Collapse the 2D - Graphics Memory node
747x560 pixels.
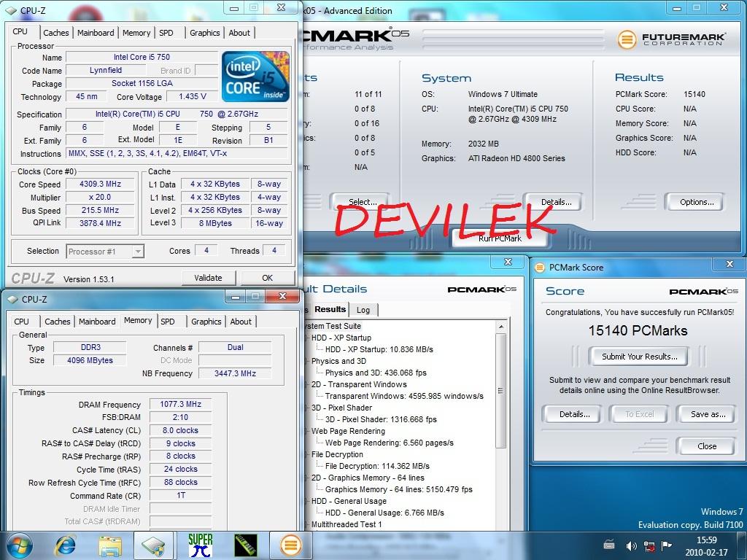(x=307, y=478)
